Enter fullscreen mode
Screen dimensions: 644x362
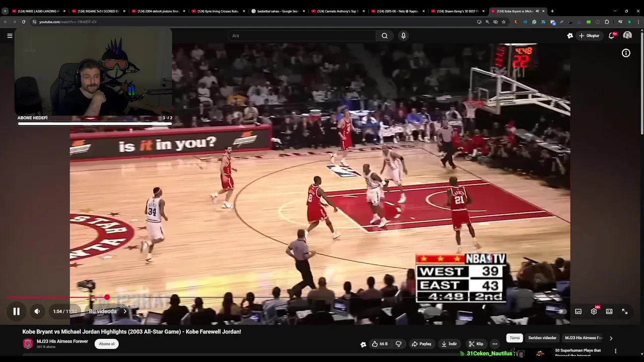coord(625,311)
